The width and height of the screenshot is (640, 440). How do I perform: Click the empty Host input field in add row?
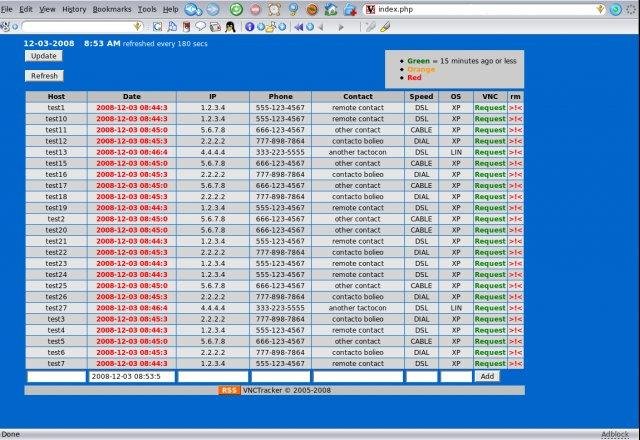click(56, 376)
